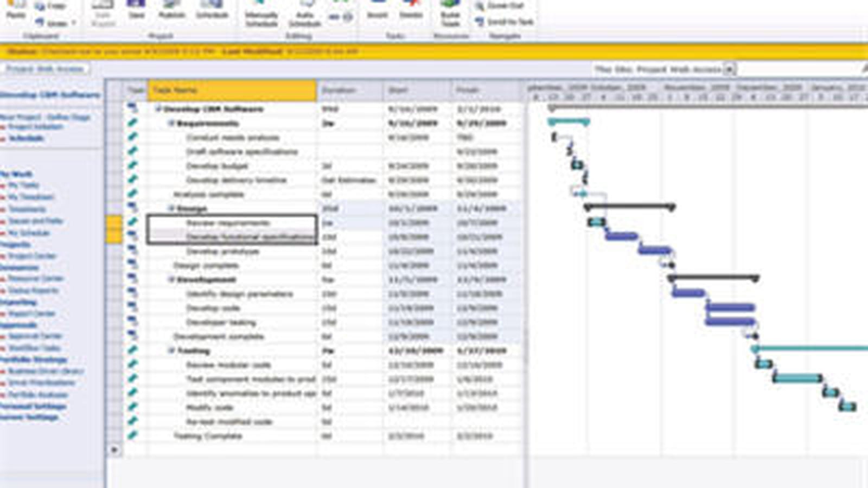868x488 pixels.
Task: Collapse the Development task group
Action: tap(171, 280)
